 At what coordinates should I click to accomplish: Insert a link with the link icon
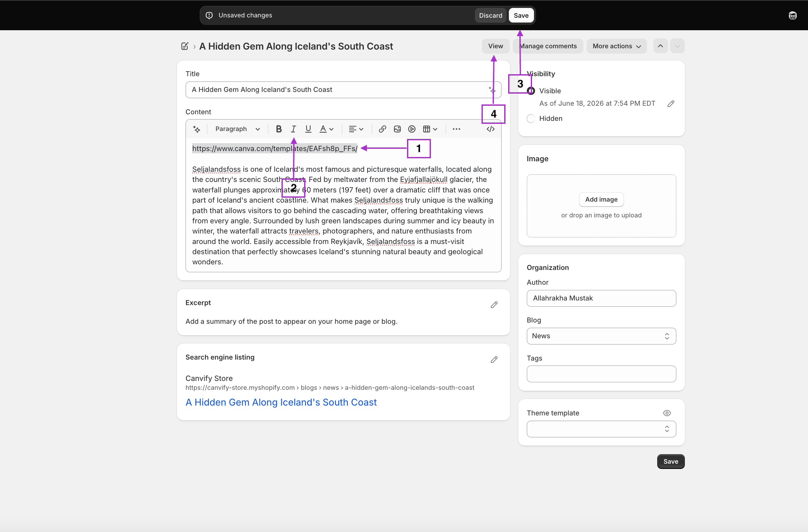point(383,129)
